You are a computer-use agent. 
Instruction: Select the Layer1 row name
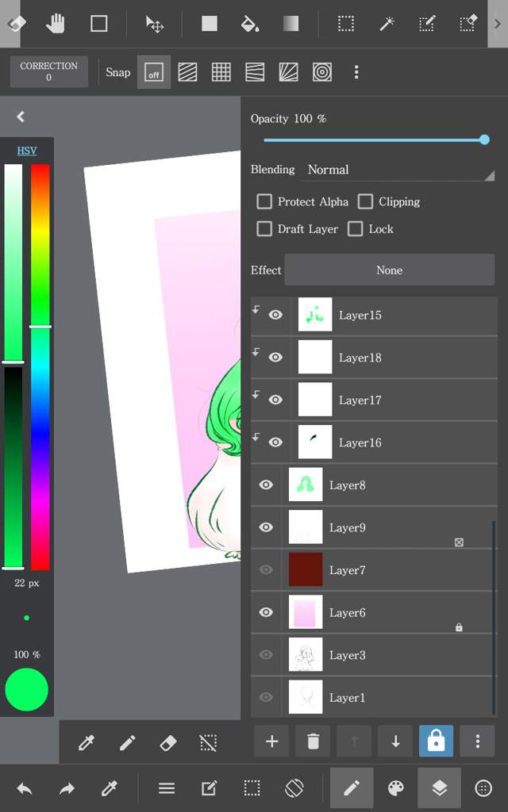[348, 698]
